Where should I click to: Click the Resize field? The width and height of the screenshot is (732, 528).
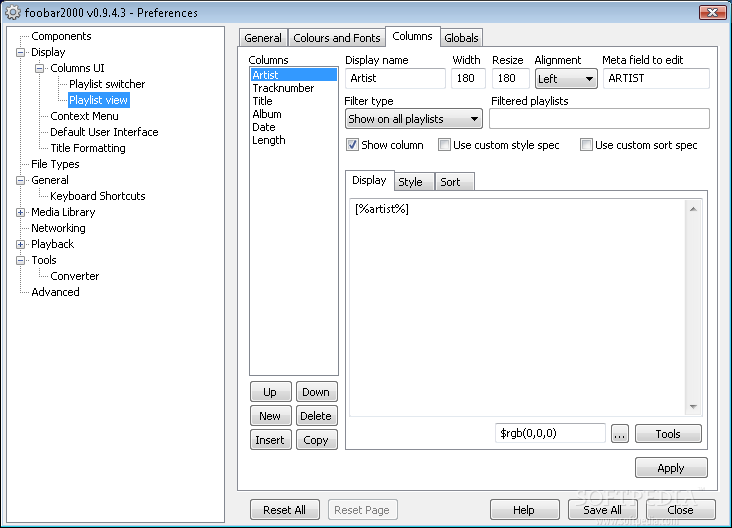click(510, 78)
